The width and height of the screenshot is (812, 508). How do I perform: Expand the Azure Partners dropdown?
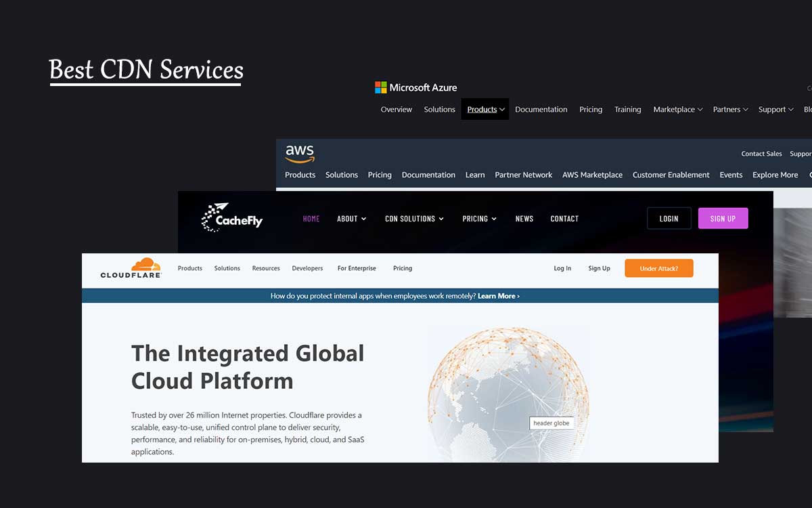pyautogui.click(x=730, y=109)
